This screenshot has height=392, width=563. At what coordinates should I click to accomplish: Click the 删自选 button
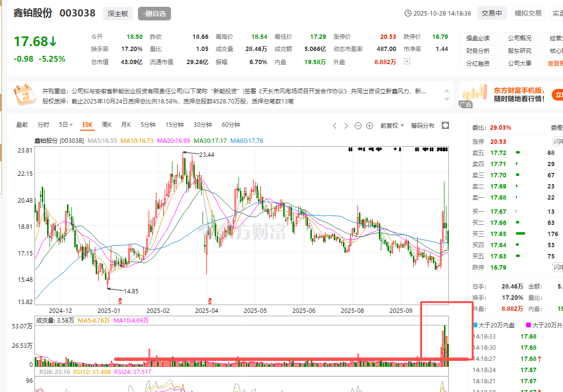[x=154, y=14]
